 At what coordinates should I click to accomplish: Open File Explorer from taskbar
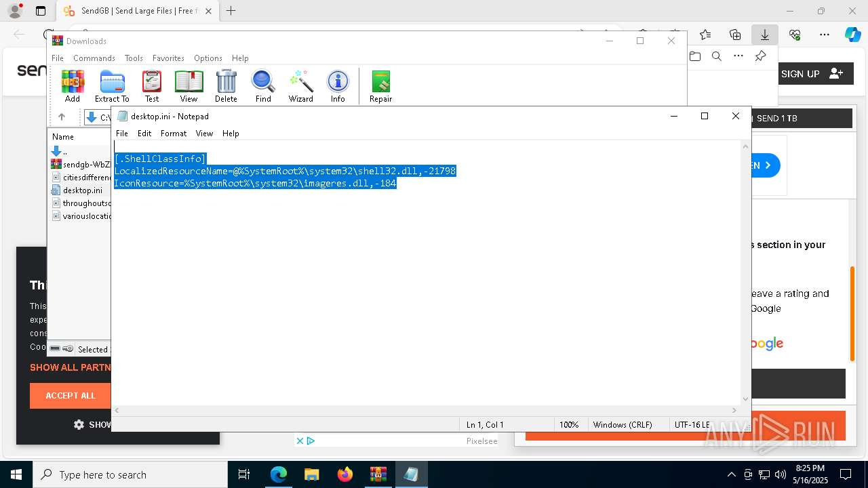[x=312, y=474]
